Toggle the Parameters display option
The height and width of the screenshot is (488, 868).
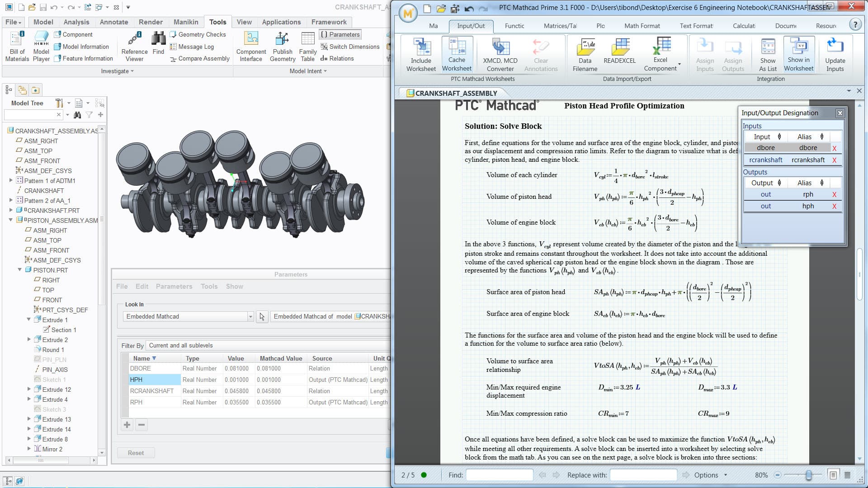pos(340,34)
